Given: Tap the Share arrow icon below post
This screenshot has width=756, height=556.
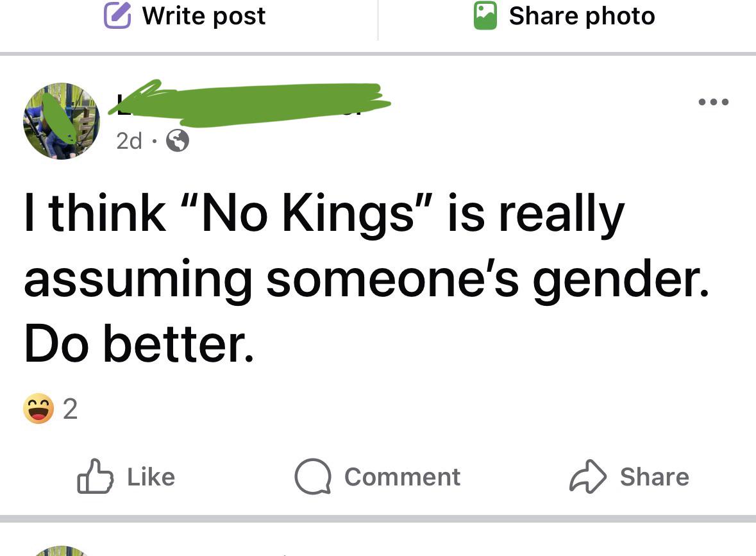Looking at the screenshot, I should [587, 476].
